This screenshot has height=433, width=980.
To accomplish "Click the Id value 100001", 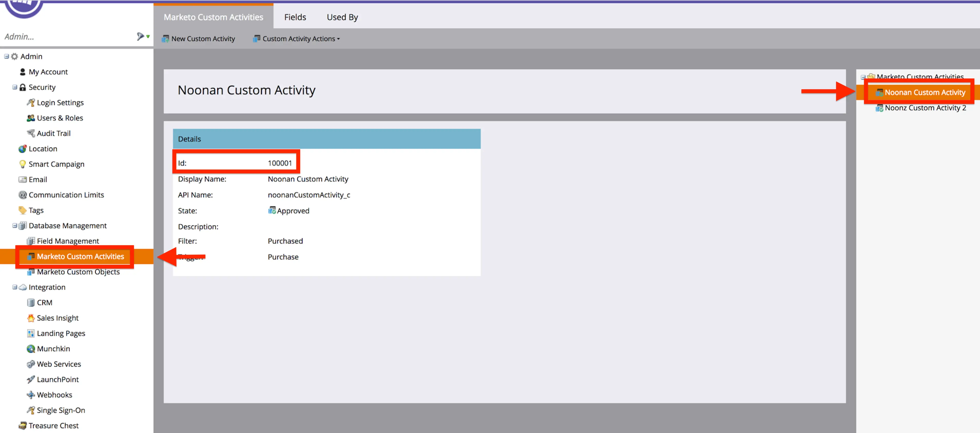I will coord(280,163).
